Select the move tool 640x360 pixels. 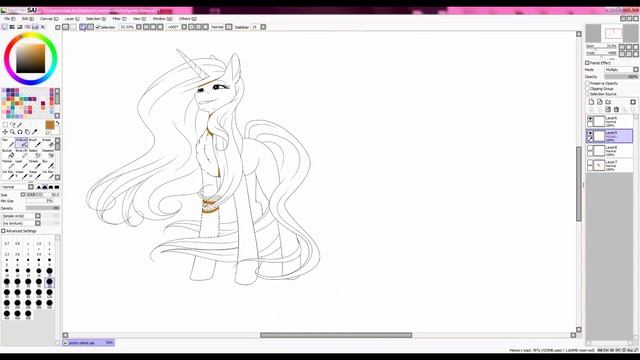point(5,132)
